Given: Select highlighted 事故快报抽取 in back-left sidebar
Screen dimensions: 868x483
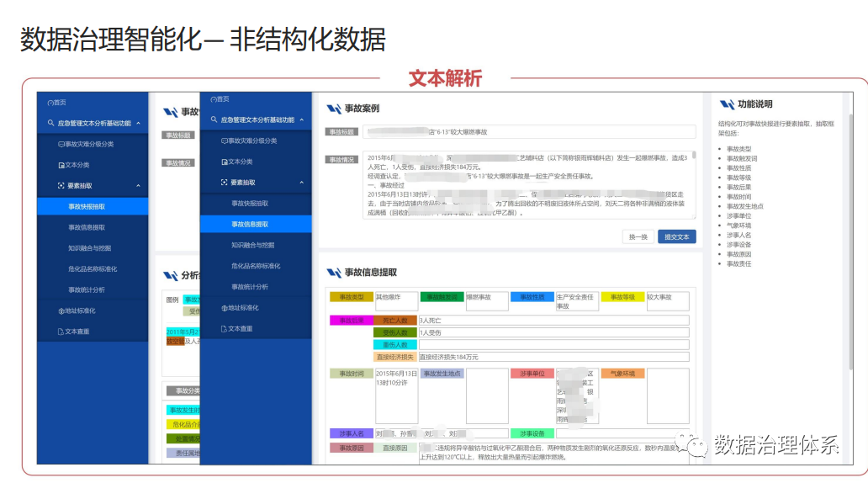Looking at the screenshot, I should pos(93,207).
